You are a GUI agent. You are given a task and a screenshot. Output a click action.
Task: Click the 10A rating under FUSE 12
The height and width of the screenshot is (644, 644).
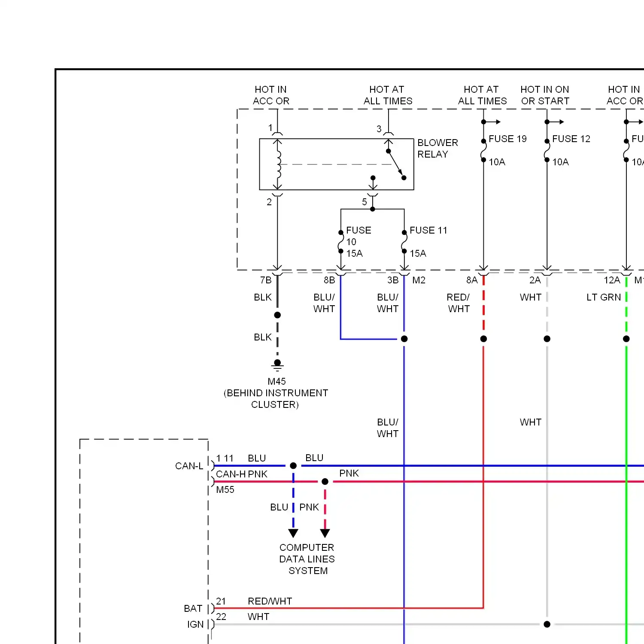coord(560,162)
